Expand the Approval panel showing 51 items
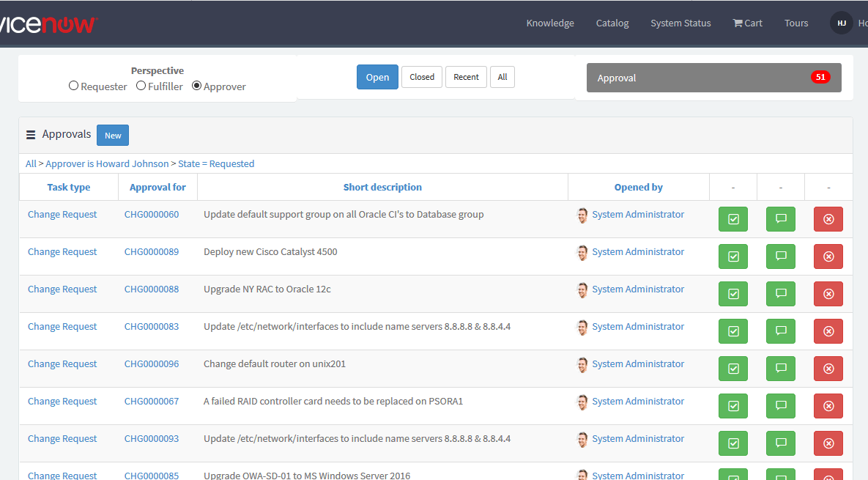 coord(713,77)
